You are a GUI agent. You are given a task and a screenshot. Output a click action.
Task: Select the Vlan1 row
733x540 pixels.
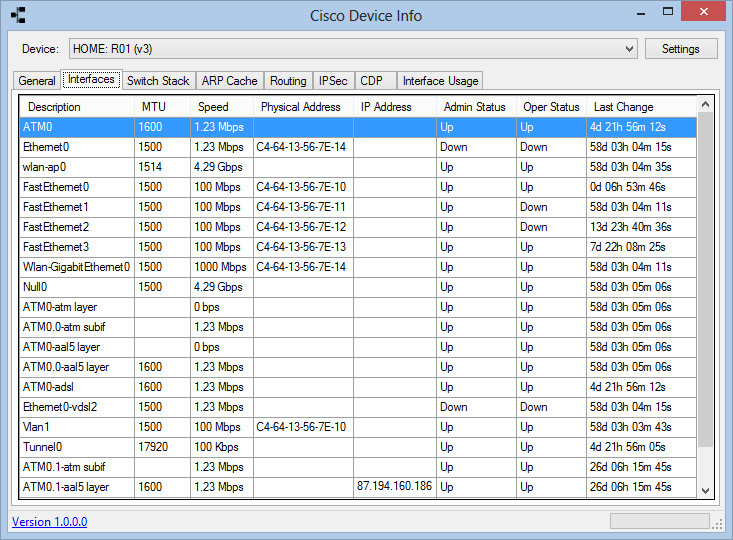(x=358, y=427)
